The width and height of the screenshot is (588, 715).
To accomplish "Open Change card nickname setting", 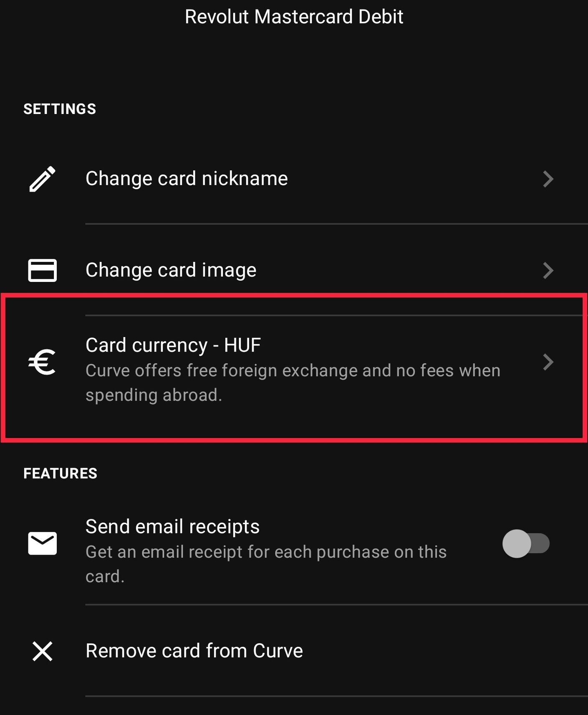I will tap(294, 179).
